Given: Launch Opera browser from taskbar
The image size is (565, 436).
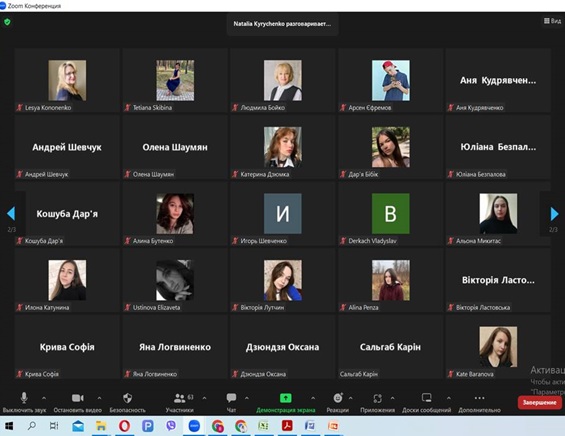Looking at the screenshot, I should 124,426.
